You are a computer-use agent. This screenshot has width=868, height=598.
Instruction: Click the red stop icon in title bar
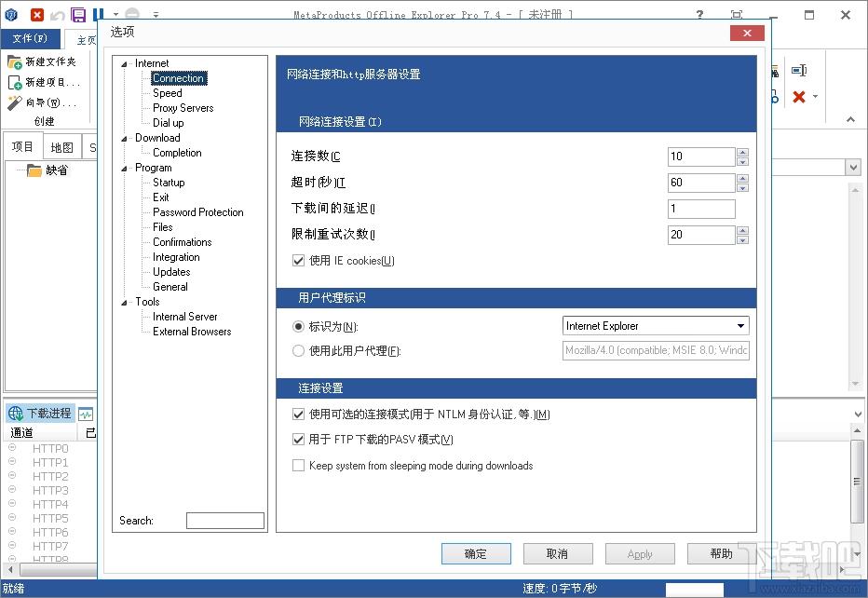(x=36, y=14)
